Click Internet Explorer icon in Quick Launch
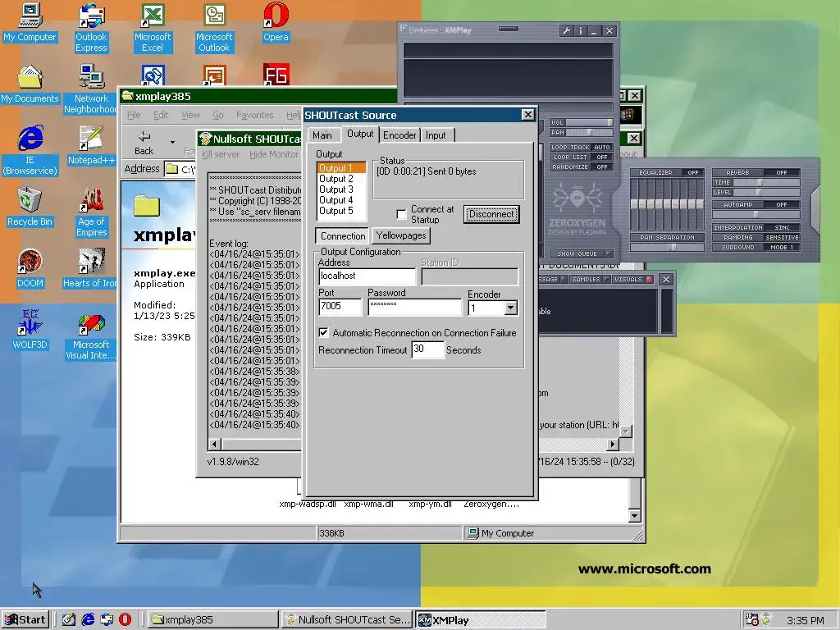 [88, 619]
